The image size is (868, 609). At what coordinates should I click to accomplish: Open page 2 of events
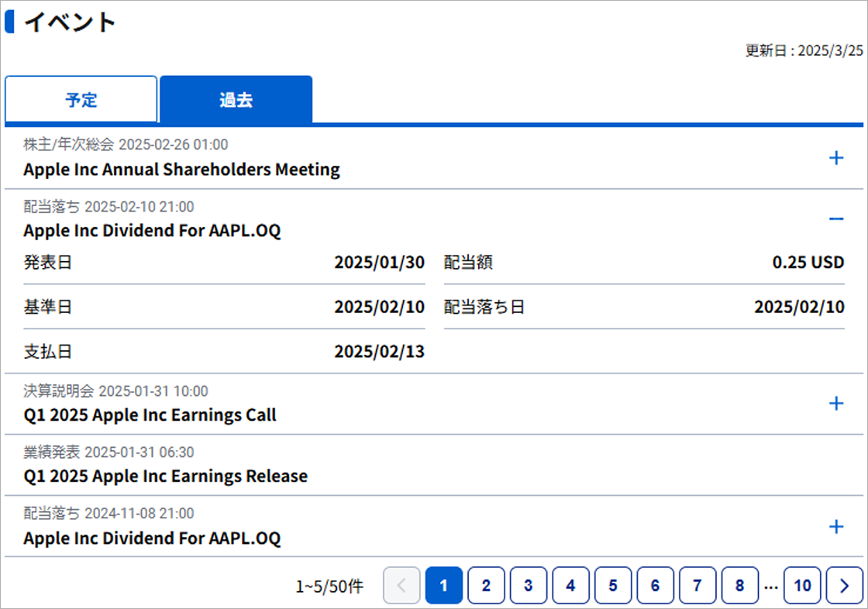(486, 585)
